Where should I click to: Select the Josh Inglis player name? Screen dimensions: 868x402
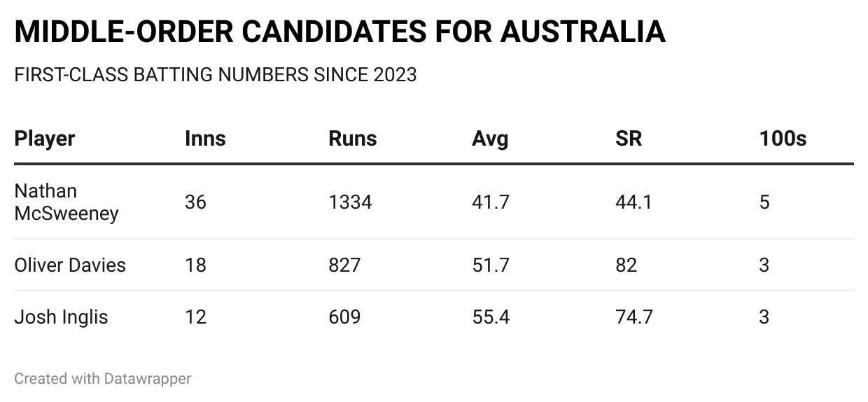pyautogui.click(x=61, y=317)
